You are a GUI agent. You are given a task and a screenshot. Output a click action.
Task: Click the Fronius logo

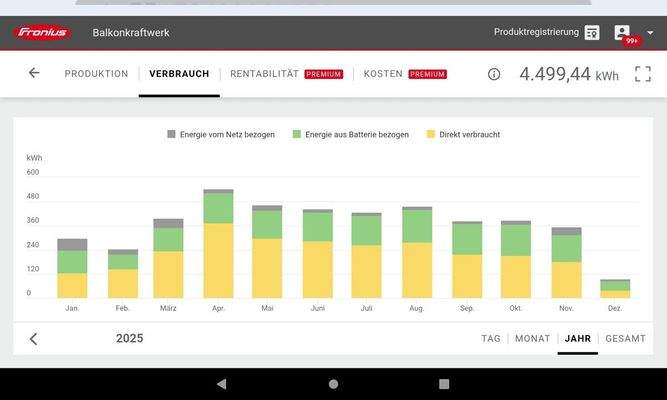coord(42,32)
